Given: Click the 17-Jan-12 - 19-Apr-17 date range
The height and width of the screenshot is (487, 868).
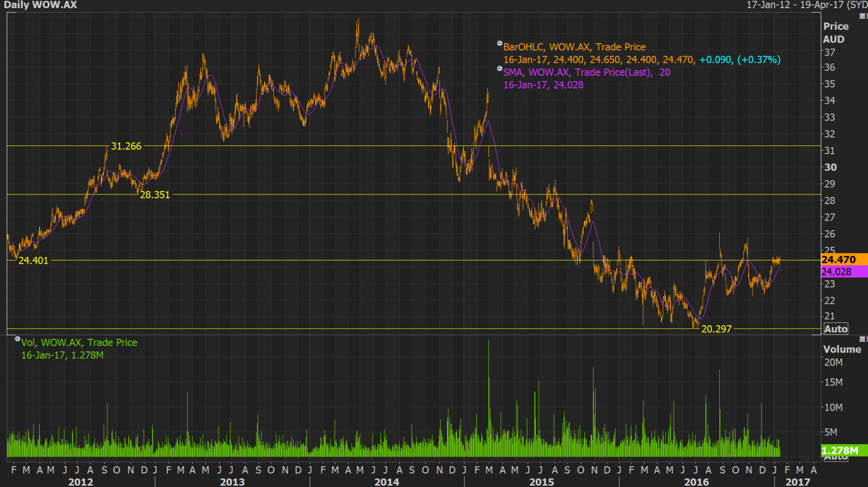Looking at the screenshot, I should (807, 5).
